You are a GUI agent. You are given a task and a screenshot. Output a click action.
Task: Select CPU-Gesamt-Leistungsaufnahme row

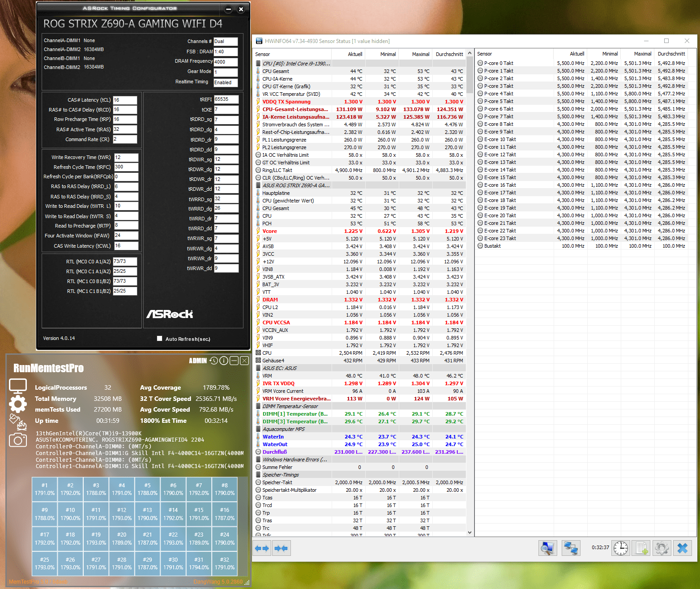[360, 109]
